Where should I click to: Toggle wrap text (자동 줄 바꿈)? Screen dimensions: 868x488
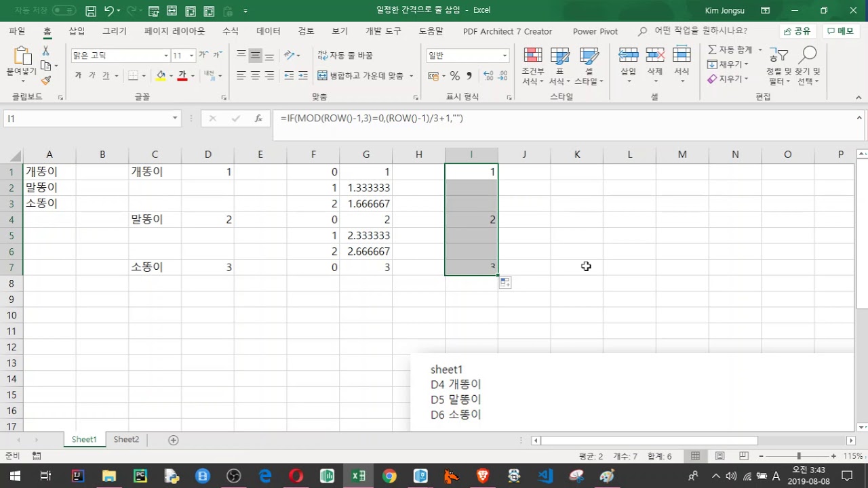pyautogui.click(x=345, y=56)
